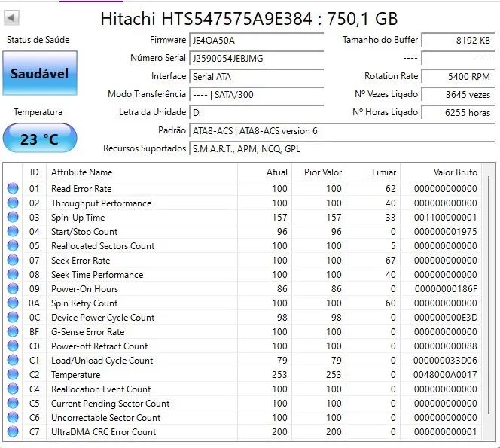Viewport: 500px width, 448px height.
Task: Select the Power-On Hours attribute name
Action: (x=84, y=289)
